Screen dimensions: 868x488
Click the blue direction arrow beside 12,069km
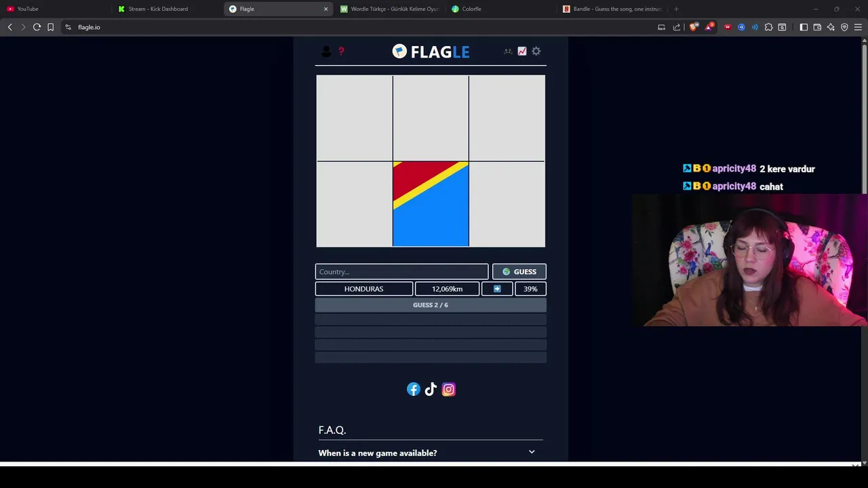497,289
